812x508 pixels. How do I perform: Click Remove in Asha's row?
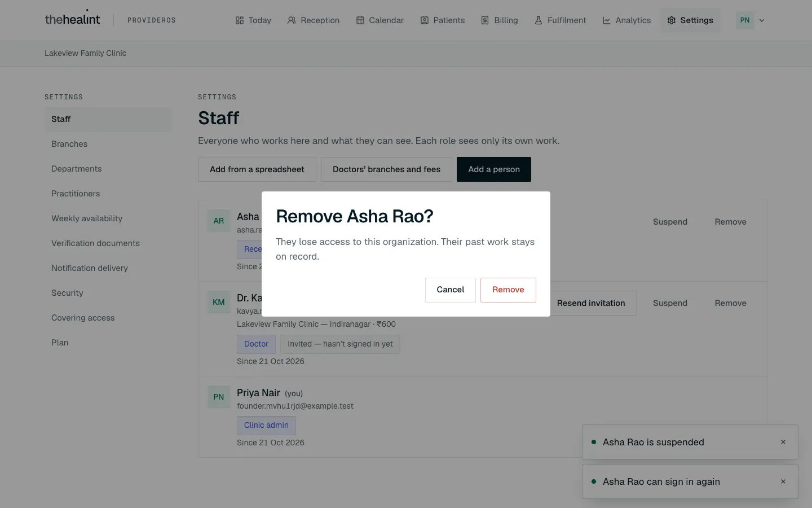click(x=731, y=222)
